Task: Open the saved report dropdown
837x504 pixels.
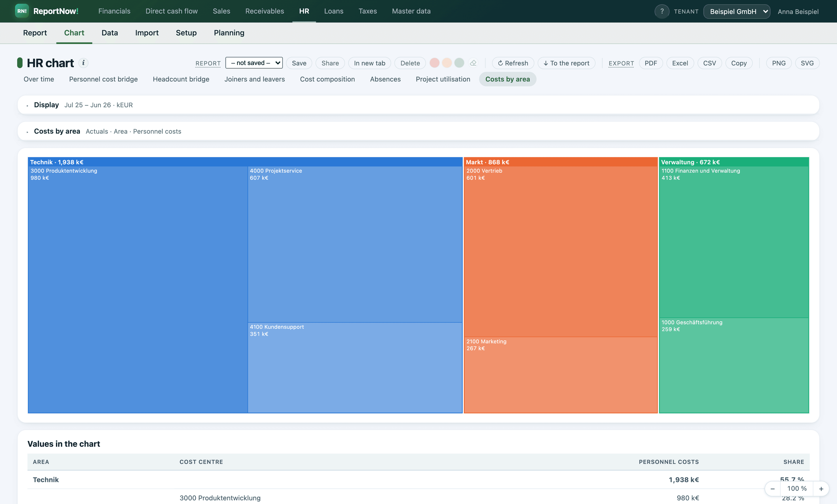Action: click(254, 63)
